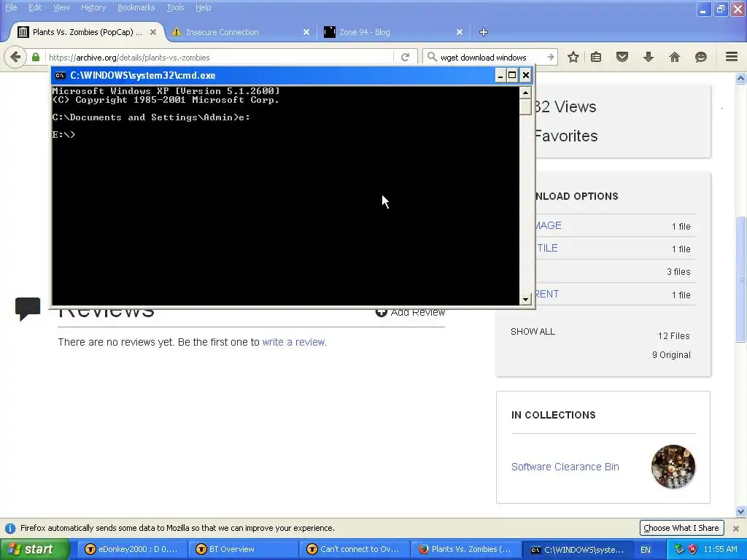Screen dimensions: 747x560
Task: Click the green padlock site identity icon
Action: coord(36,57)
